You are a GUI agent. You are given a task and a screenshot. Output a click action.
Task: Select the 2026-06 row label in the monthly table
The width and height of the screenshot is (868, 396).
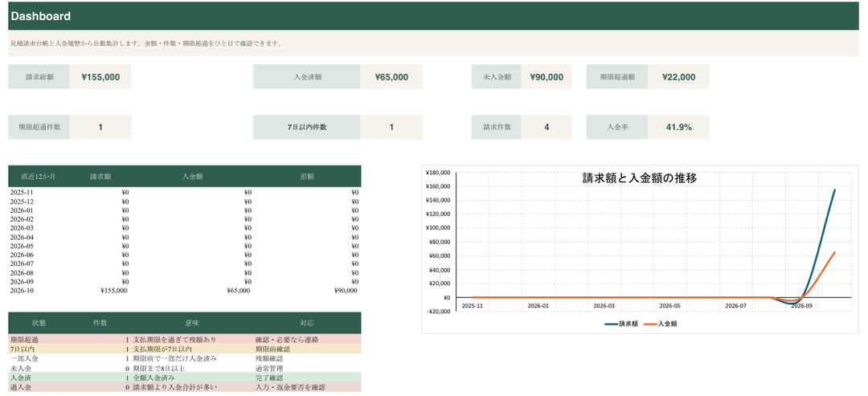(22, 255)
